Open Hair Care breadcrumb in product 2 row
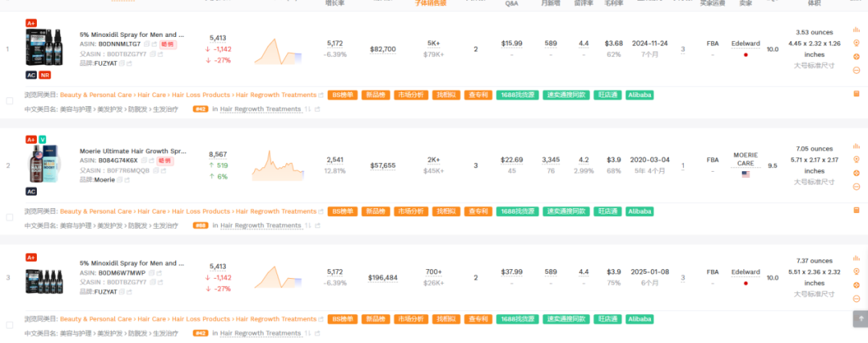Screen dimensions: 868x343 (x=152, y=211)
